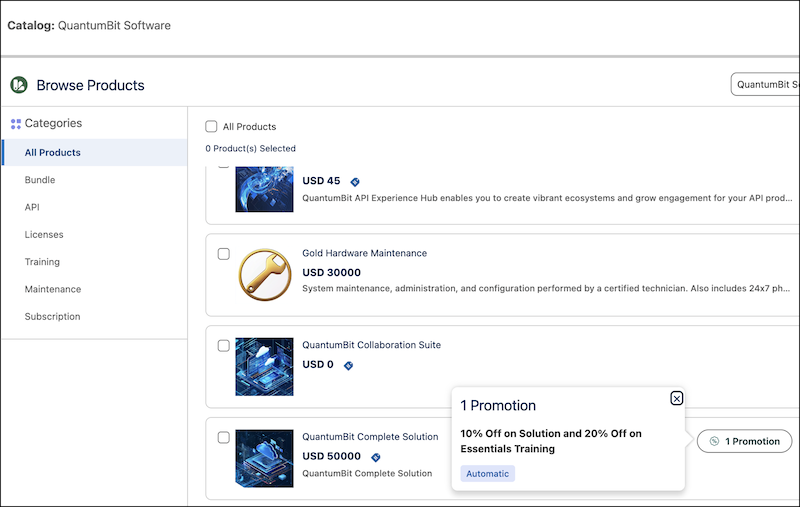Select the All Products category
This screenshot has width=800, height=507.
point(95,153)
